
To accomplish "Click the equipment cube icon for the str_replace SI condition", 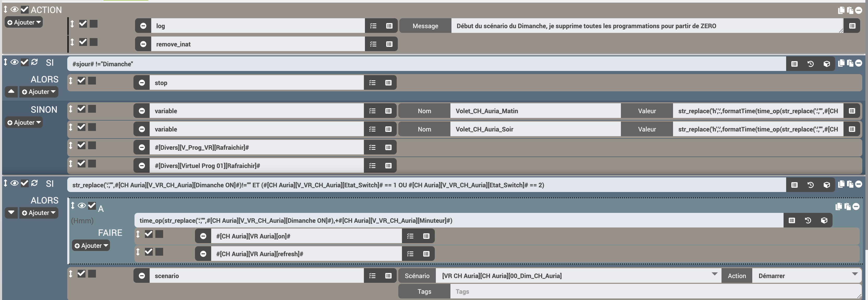I will pyautogui.click(x=827, y=185).
